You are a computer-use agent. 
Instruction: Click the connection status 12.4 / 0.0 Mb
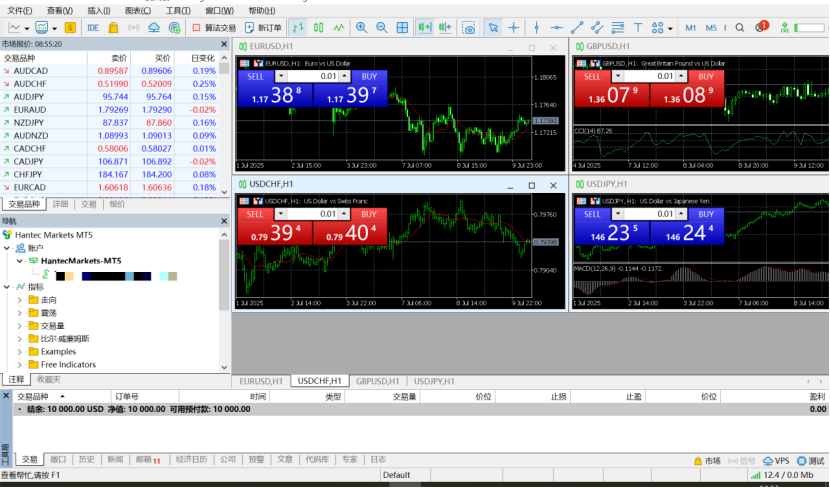(x=782, y=475)
